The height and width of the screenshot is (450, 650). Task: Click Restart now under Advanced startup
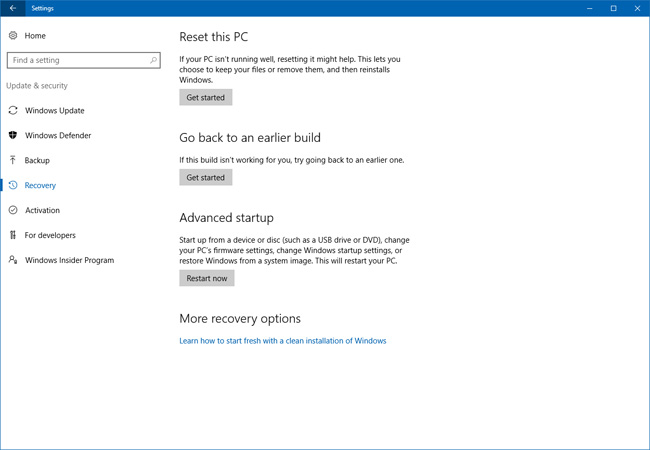(x=207, y=278)
